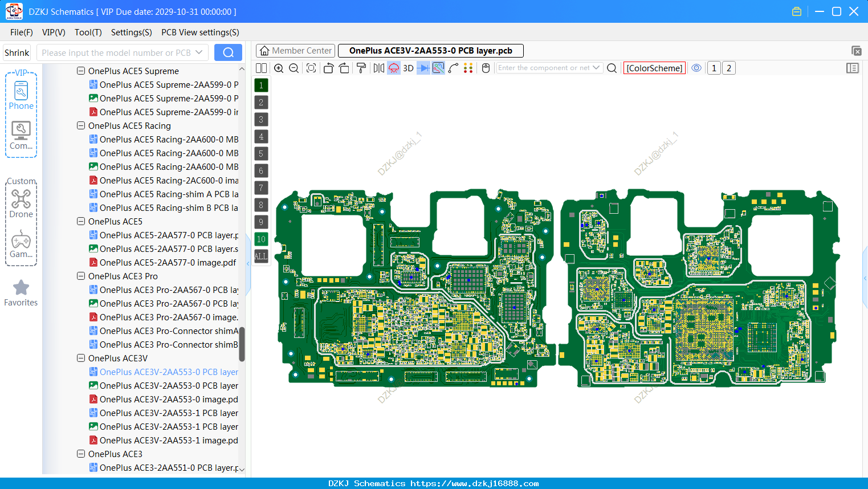868x489 pixels.
Task: Open the Computer category in the sidebar
Action: pos(21,136)
